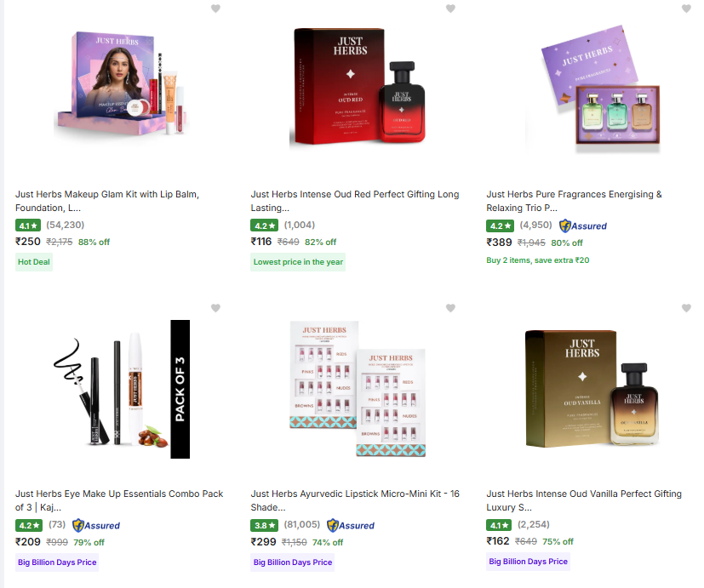Image resolution: width=704 pixels, height=588 pixels.
Task: Click the Hot Deal badge
Action: (x=34, y=262)
